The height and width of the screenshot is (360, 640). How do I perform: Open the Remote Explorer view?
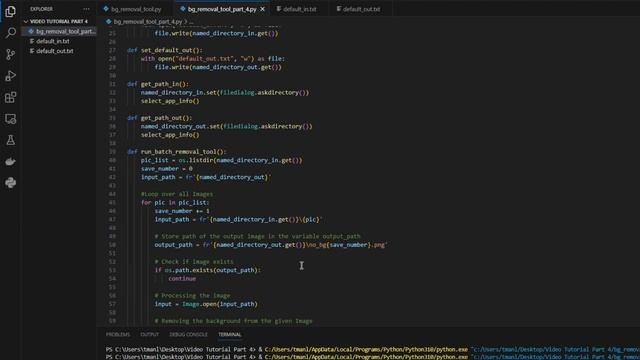(11, 119)
